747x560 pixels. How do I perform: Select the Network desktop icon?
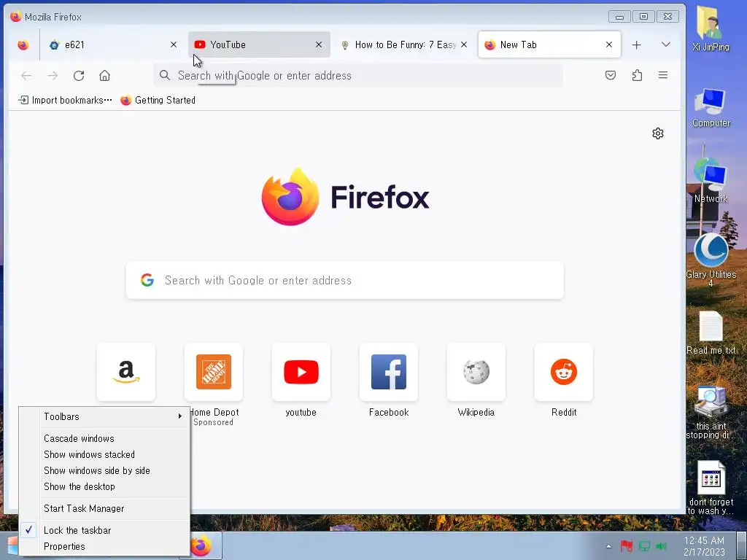[711, 181]
